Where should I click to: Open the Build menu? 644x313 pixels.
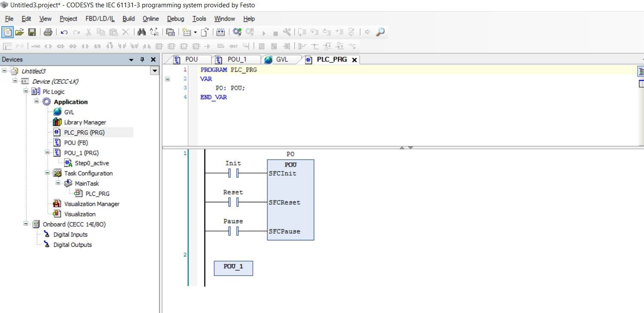pyautogui.click(x=128, y=18)
